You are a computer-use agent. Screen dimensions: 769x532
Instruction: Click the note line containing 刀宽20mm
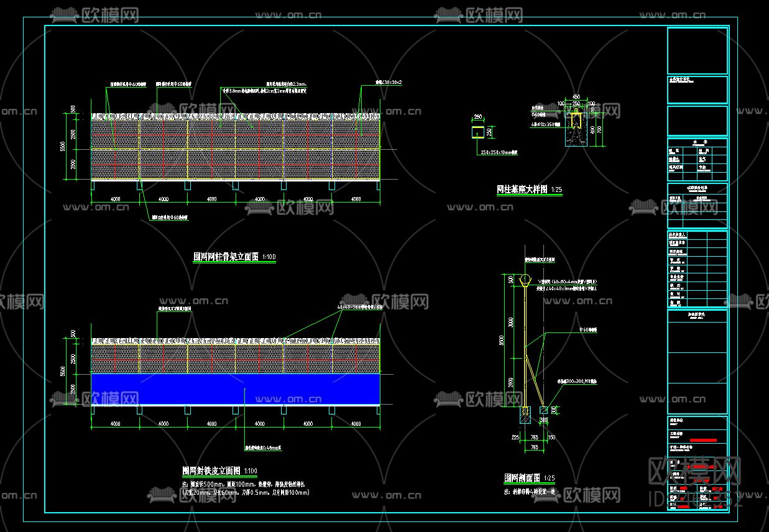point(245,492)
